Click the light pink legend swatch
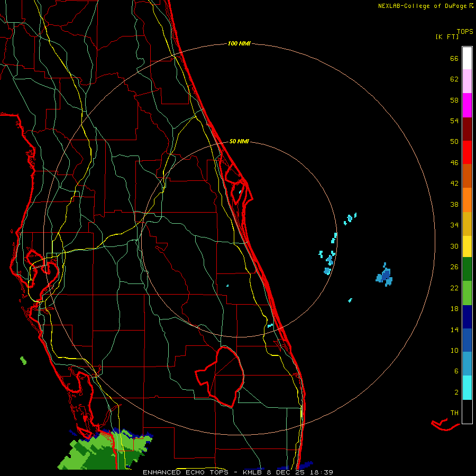Screen dimensions: 476x476 tap(467, 81)
